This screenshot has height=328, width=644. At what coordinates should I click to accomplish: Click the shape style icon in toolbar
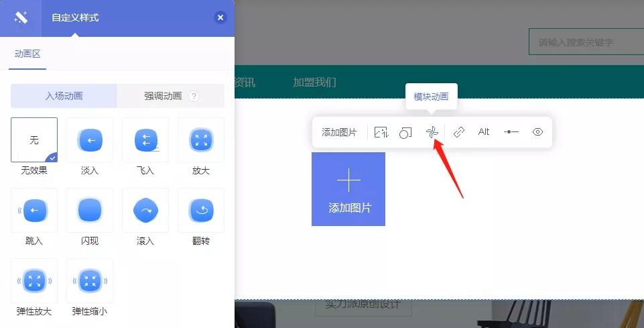(x=405, y=132)
